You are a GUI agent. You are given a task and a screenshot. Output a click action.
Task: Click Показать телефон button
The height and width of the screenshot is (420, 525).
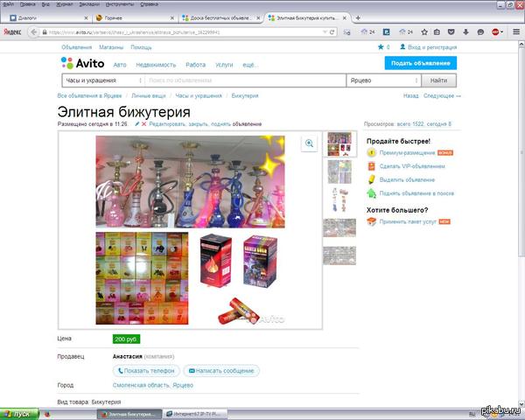pos(146,371)
